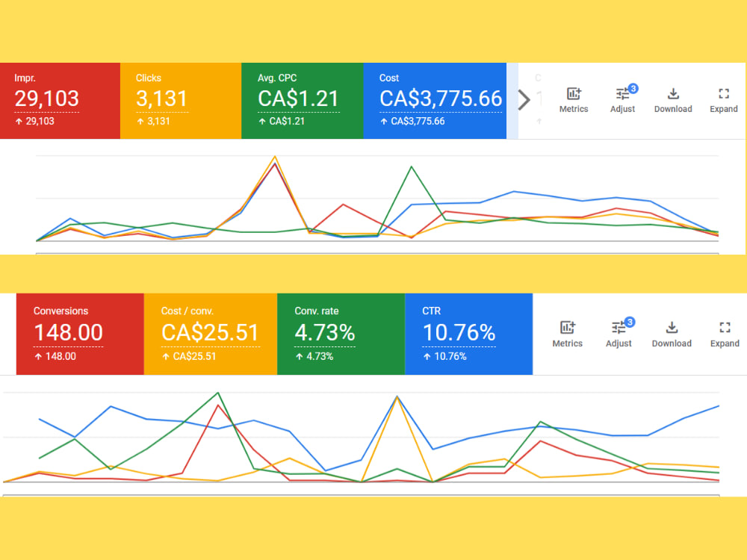Open Adjust icon in bottom chart toolbar
Viewport: 747px width, 560px height.
[619, 328]
